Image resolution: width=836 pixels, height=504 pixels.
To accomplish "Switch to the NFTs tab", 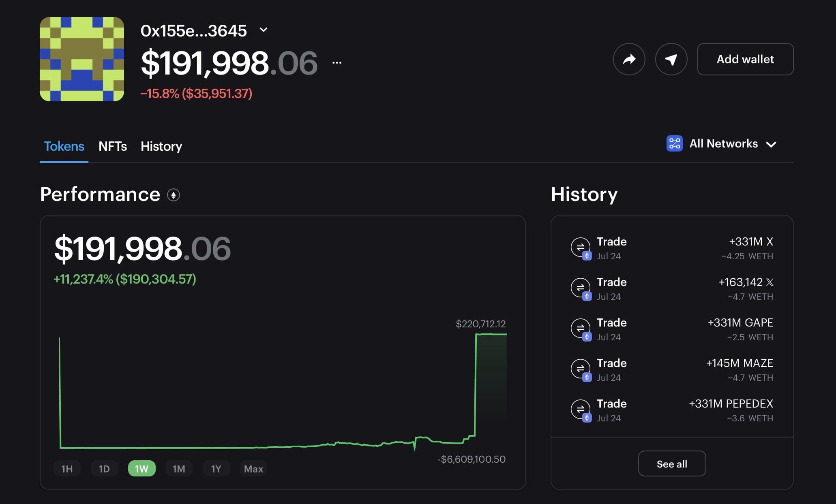I will (113, 146).
